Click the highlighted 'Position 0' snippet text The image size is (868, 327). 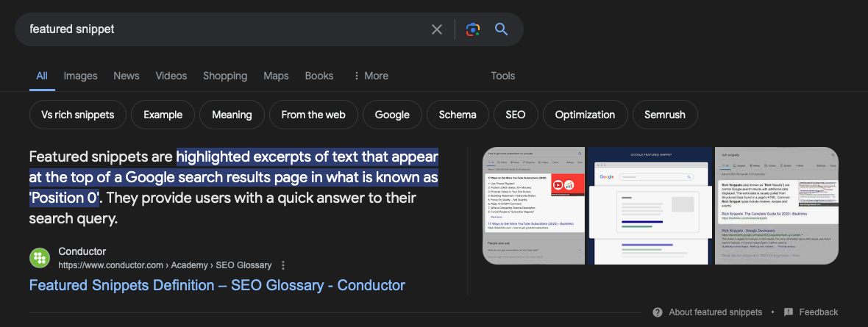tap(64, 198)
